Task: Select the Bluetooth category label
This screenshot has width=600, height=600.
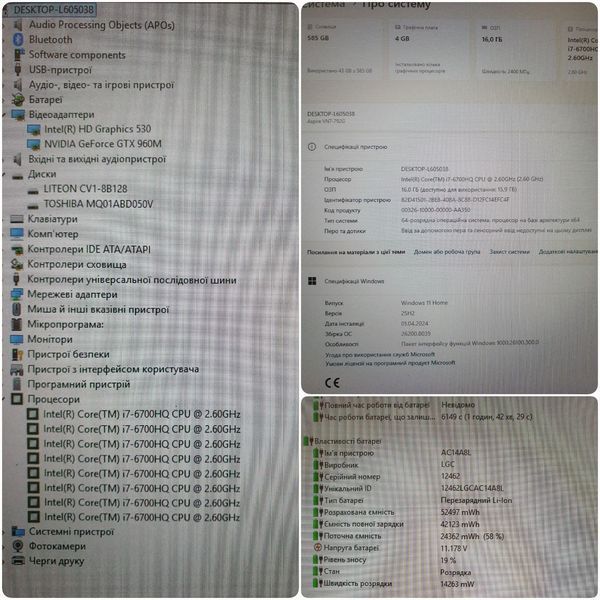Action: coord(51,40)
